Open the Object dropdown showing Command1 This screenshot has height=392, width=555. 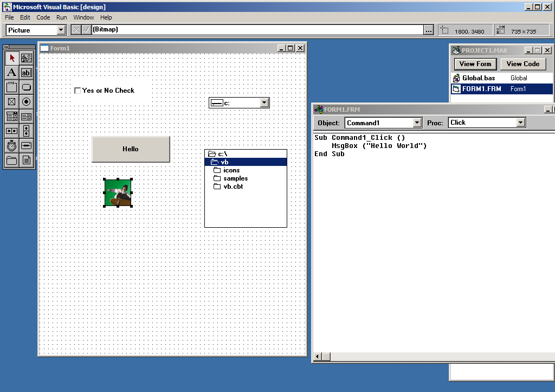click(417, 123)
